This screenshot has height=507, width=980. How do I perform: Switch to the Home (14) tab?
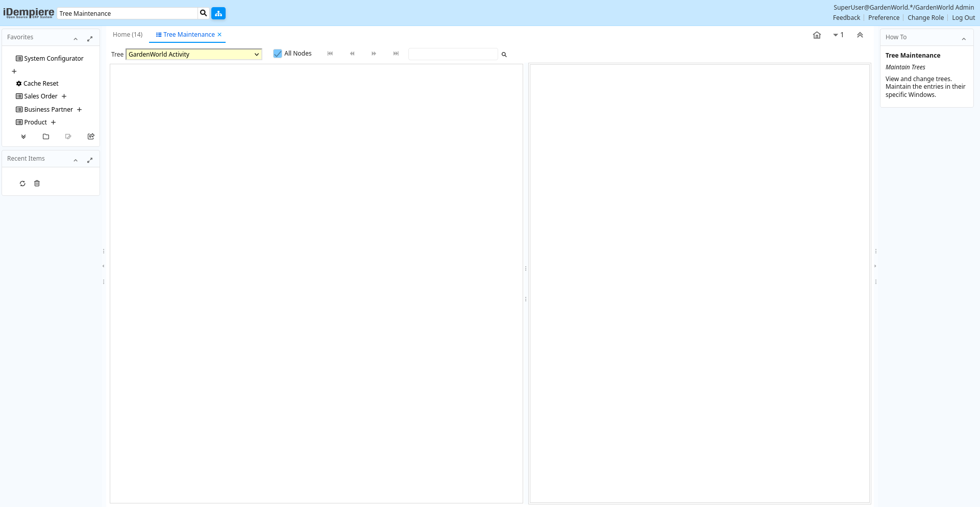click(128, 35)
